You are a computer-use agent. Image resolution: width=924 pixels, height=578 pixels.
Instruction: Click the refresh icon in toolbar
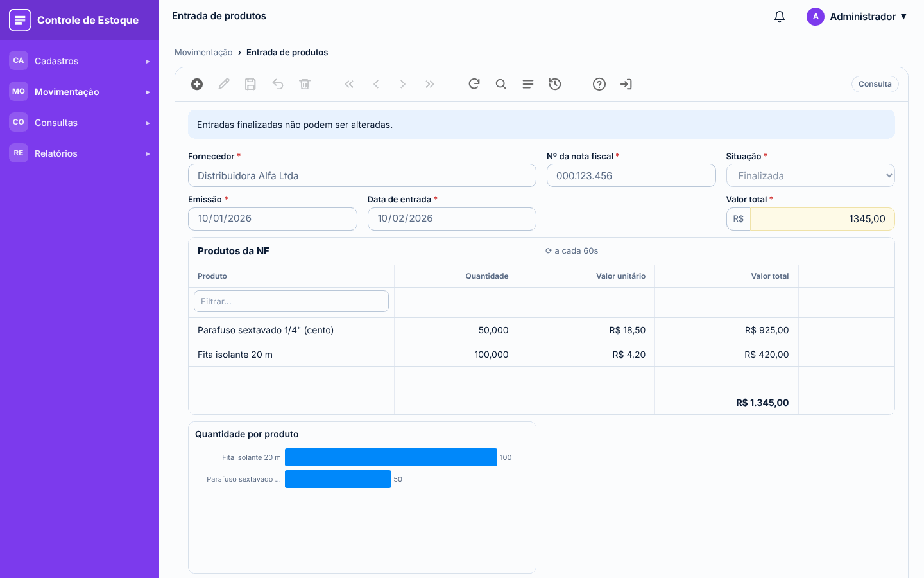tap(474, 84)
